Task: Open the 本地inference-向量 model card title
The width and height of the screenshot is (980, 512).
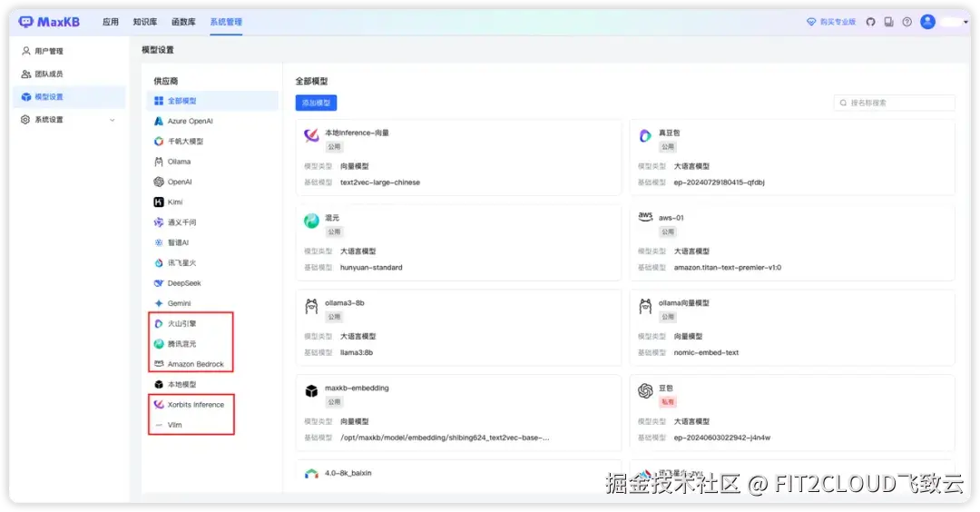Action: point(357,133)
